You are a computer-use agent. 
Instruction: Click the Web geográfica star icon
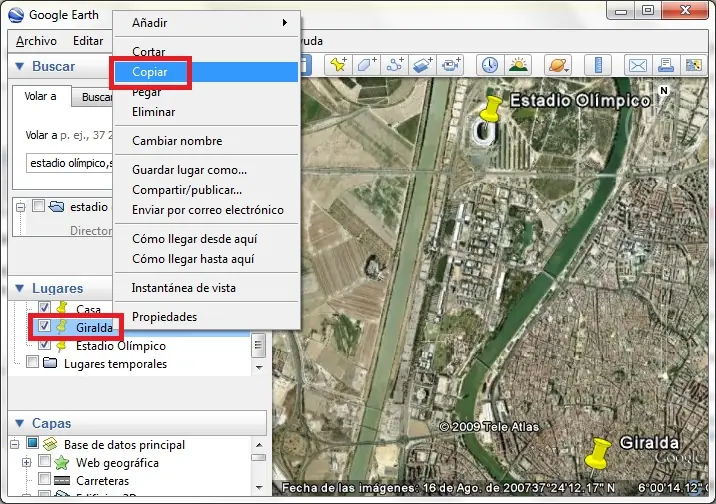tap(62, 462)
